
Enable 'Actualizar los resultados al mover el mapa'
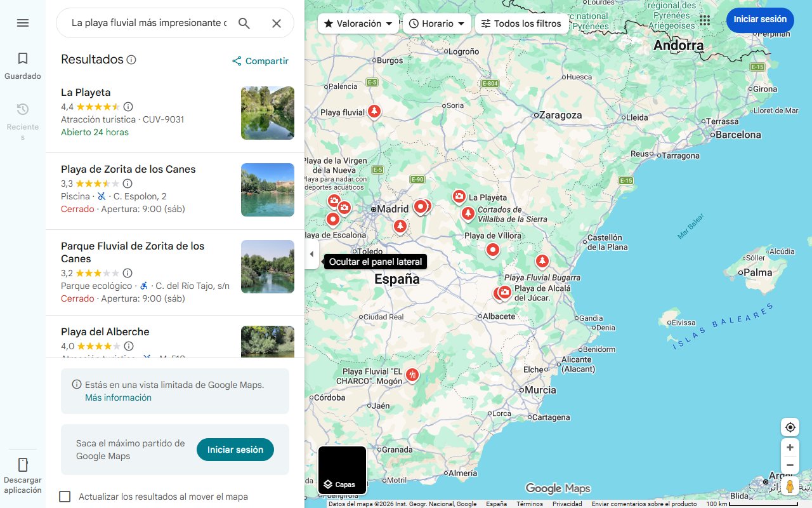coord(65,497)
